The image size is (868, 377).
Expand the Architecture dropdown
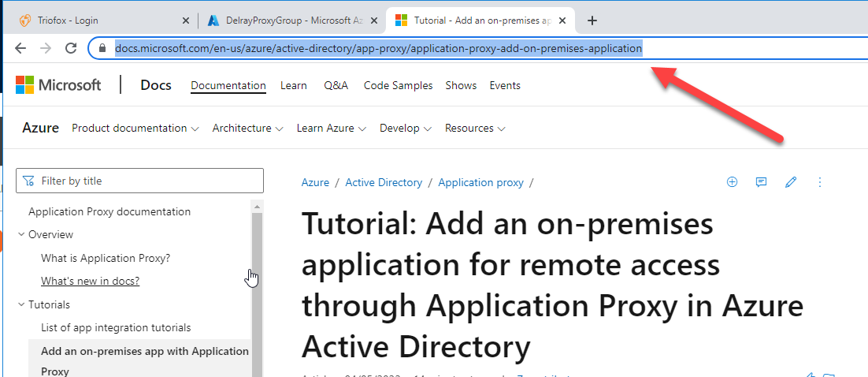247,128
